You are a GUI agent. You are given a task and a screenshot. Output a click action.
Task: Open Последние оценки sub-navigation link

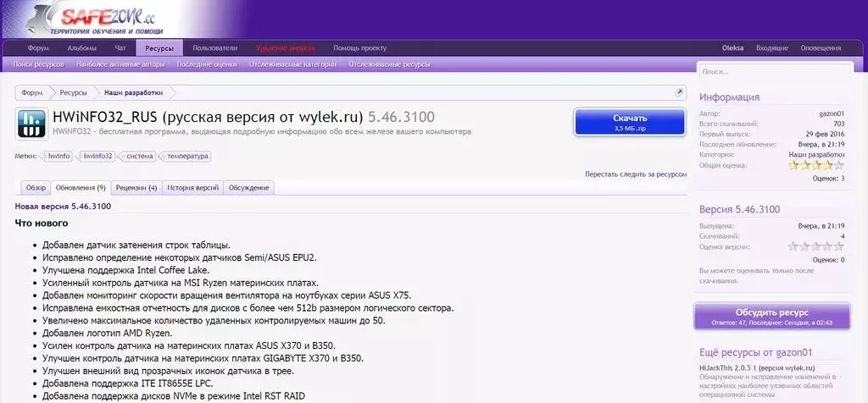pos(207,64)
